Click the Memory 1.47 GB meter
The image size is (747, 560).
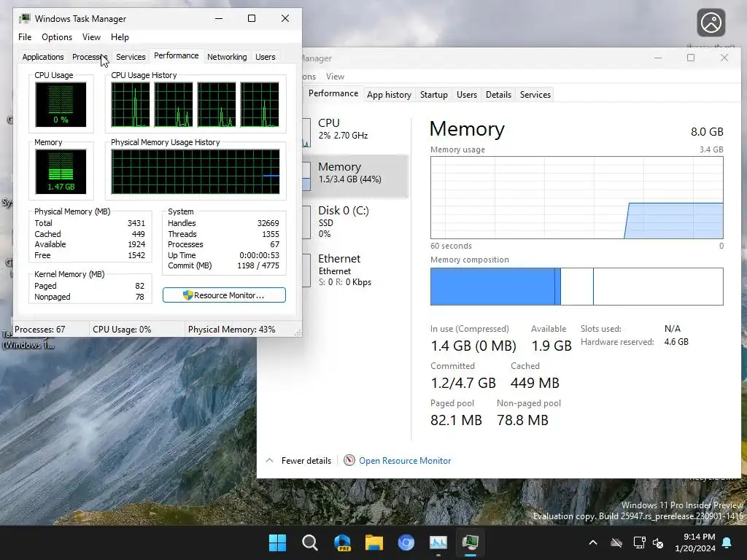(x=61, y=171)
